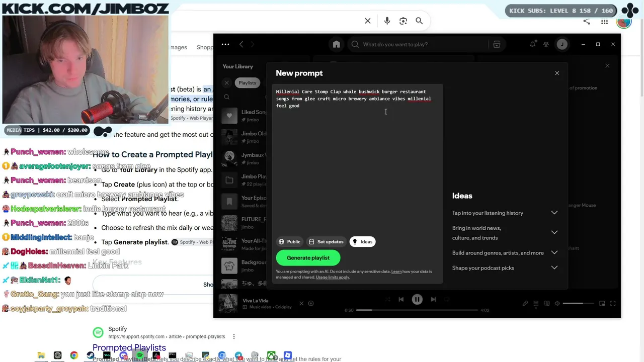644x362 pixels.
Task: Open the Learn link about data
Action: (x=396, y=271)
